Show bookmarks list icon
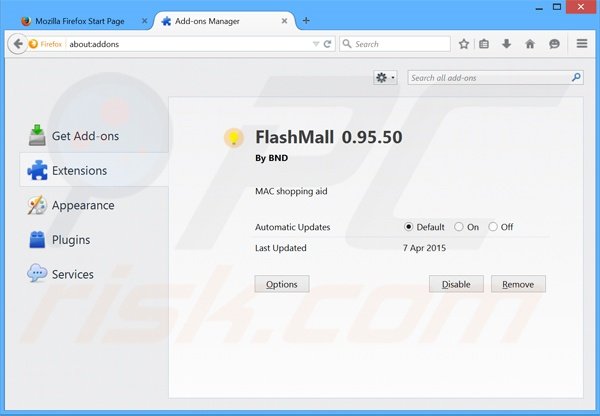This screenshot has width=600, height=416. pos(484,44)
